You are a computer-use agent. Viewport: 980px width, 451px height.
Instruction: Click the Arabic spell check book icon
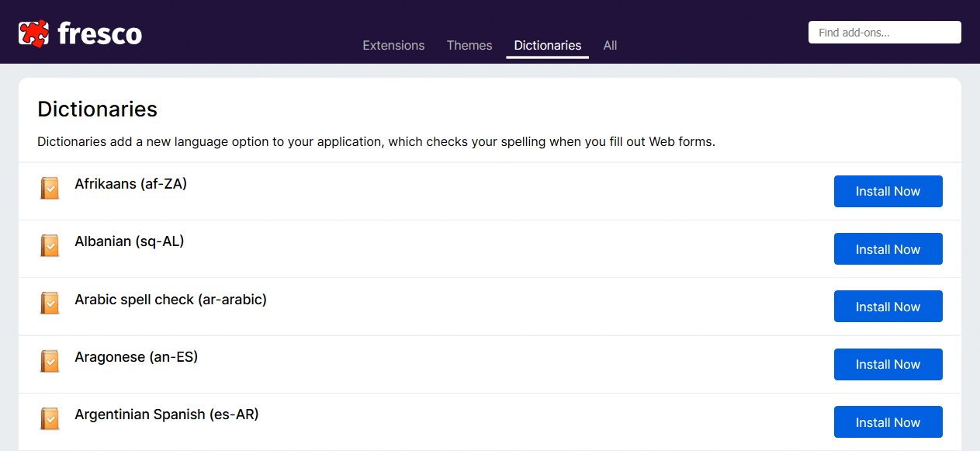click(50, 304)
